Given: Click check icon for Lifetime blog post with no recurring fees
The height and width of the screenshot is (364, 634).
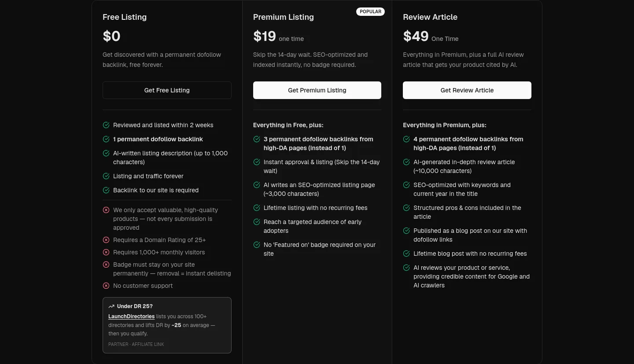Looking at the screenshot, I should pos(406,254).
